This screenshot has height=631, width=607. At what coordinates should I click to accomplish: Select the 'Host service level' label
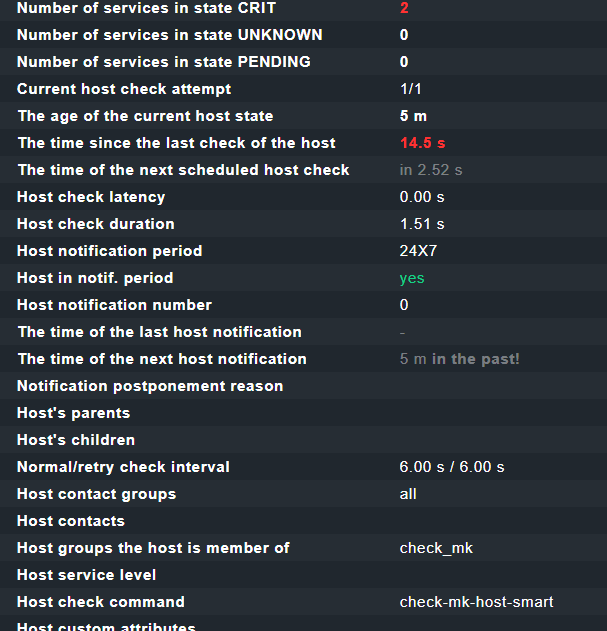pos(87,575)
